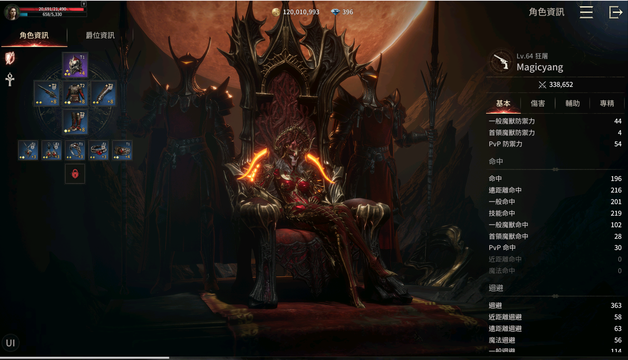Click the locked red padlock slot
This screenshot has height=360, width=628.
pyautogui.click(x=75, y=174)
